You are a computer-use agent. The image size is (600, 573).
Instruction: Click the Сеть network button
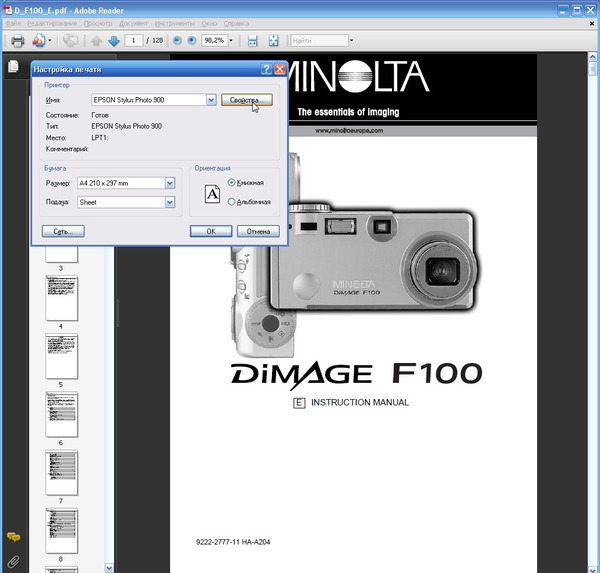63,231
